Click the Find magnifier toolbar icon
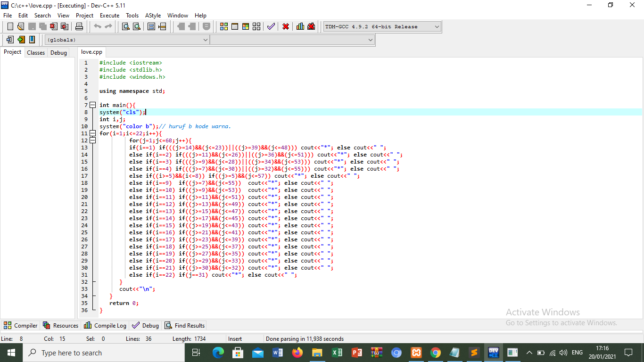Image resolution: width=644 pixels, height=362 pixels. tap(126, 26)
